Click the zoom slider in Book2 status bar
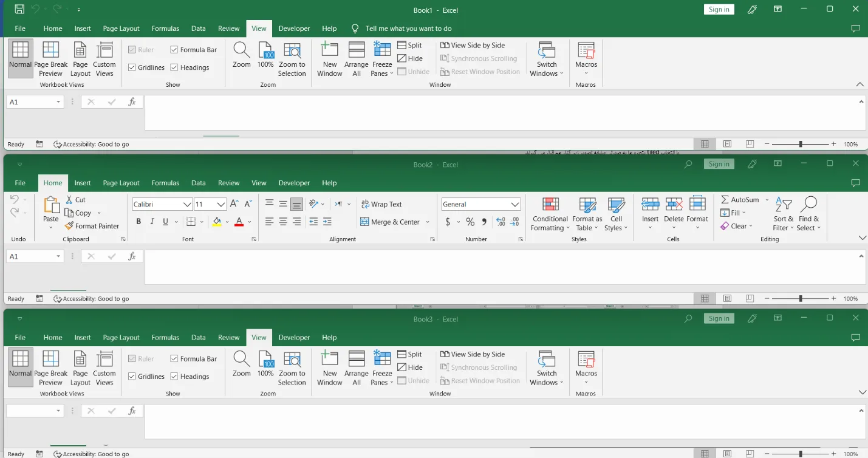The width and height of the screenshot is (868, 458). point(801,298)
